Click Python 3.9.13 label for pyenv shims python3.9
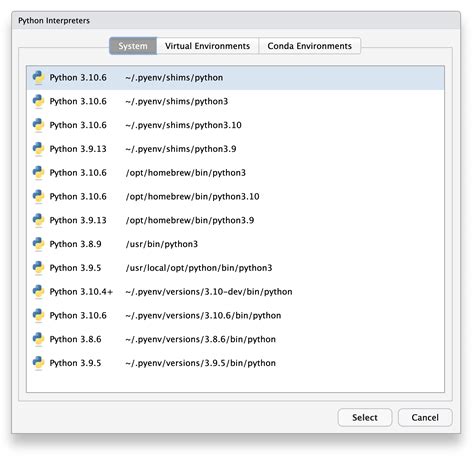Screen dimensions: 474x458 pyautogui.click(x=78, y=149)
